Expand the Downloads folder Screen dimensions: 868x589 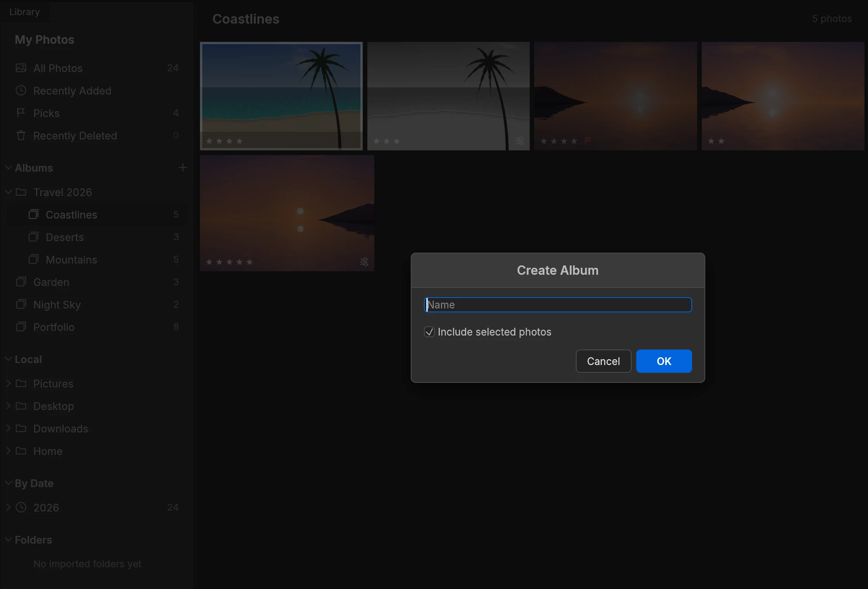click(x=8, y=429)
